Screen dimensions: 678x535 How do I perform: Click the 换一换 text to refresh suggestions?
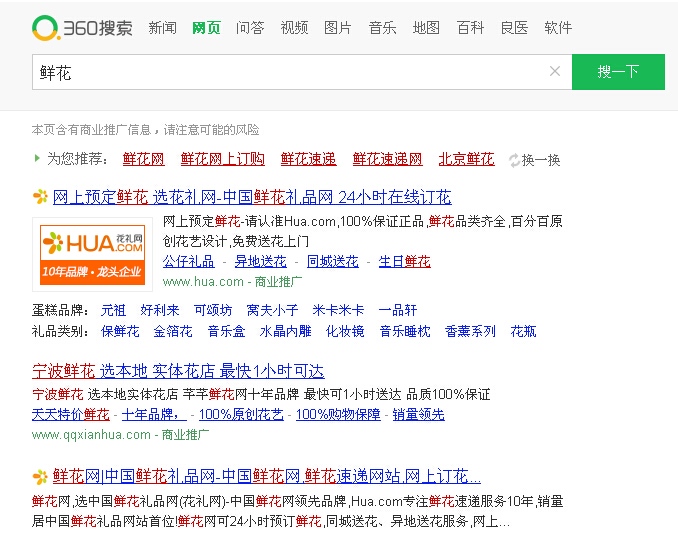tap(541, 160)
